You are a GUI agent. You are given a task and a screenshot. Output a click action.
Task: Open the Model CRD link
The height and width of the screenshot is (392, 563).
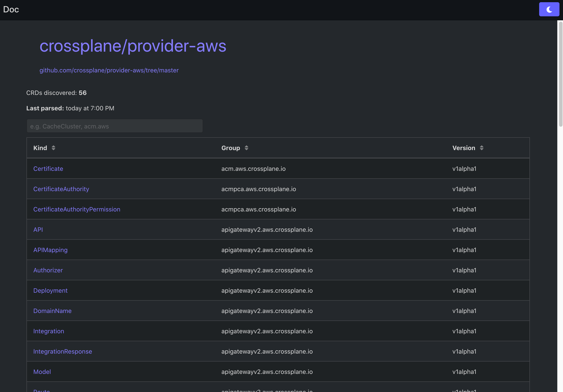[x=42, y=372]
